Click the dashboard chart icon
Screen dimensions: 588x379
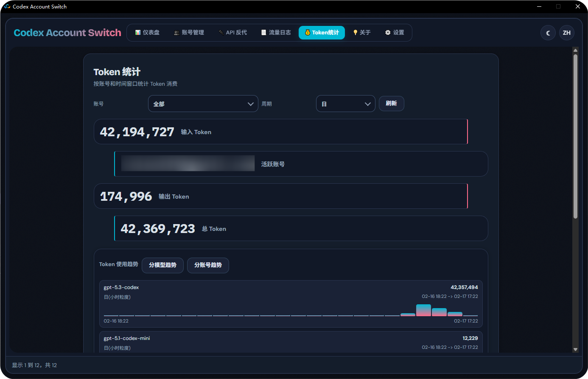138,33
